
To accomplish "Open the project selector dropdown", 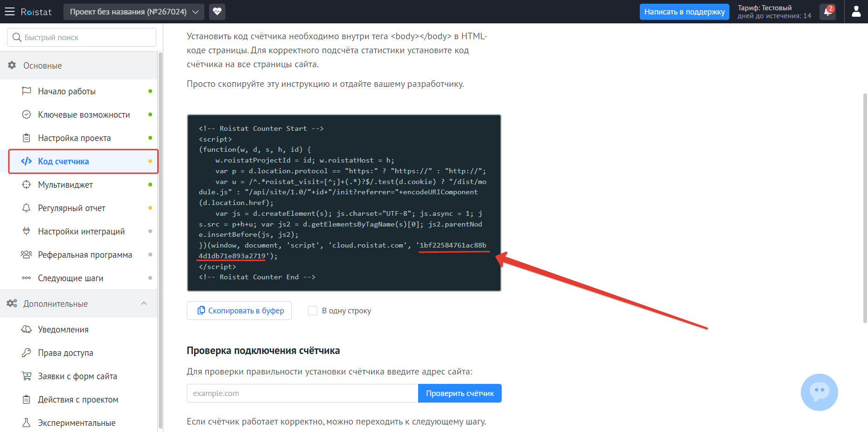I will [x=134, y=12].
